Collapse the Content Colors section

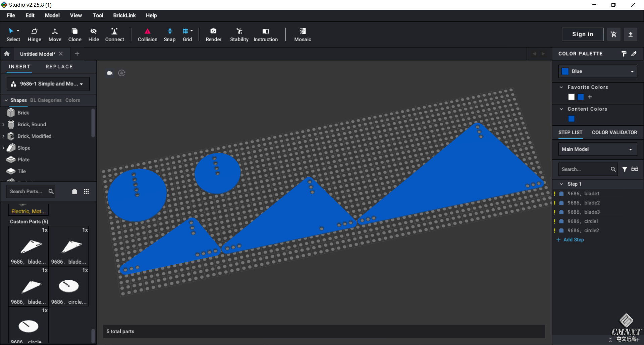click(x=561, y=109)
